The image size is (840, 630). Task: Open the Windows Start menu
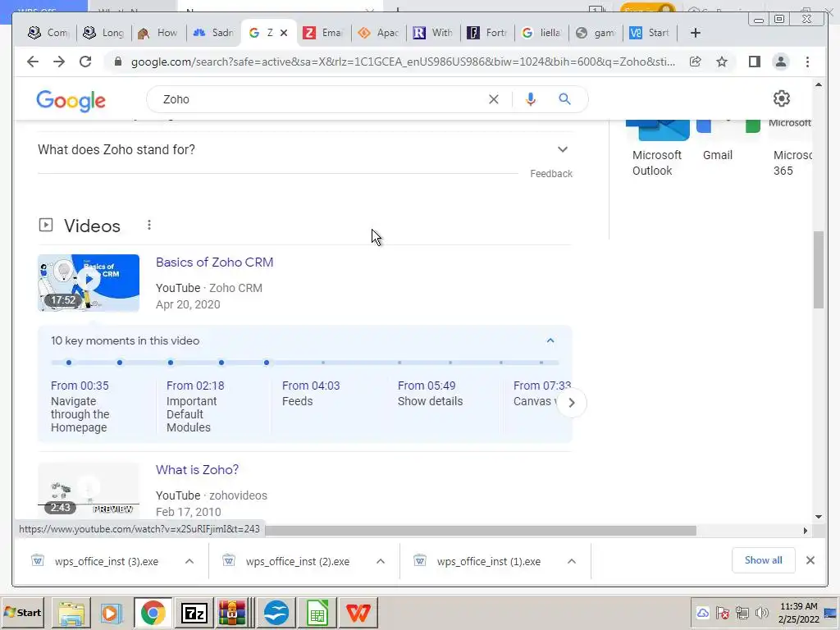click(x=22, y=612)
